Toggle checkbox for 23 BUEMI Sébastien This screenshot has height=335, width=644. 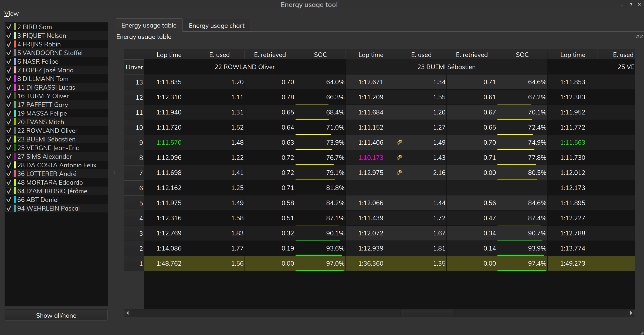pyautogui.click(x=9, y=139)
